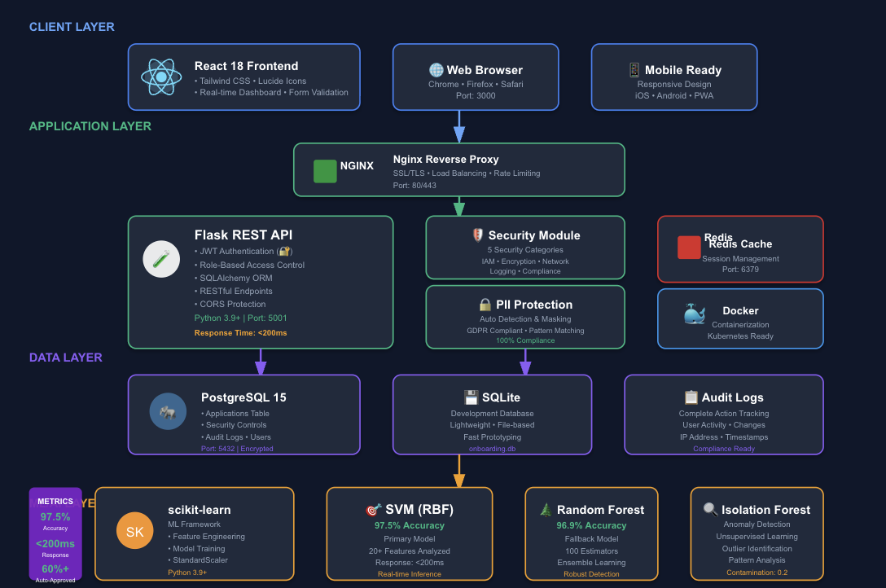
Task: Click the padlock icon beside PII Protection
Action: pos(485,305)
